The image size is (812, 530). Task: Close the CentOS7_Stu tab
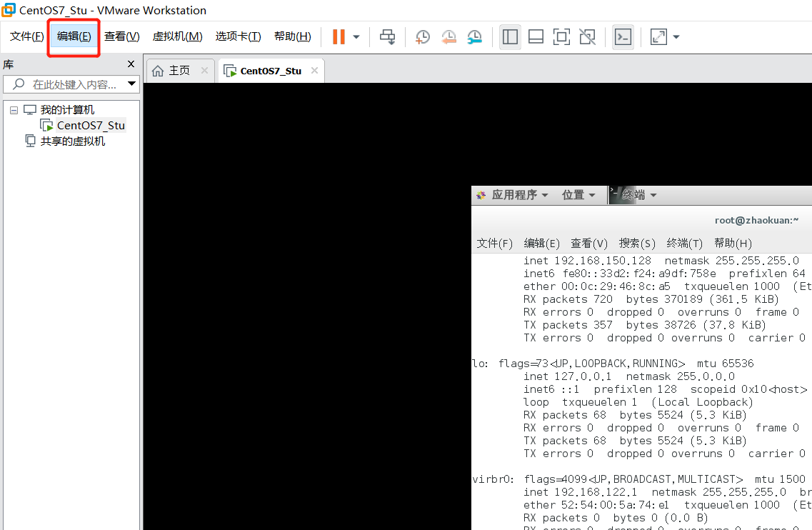(314, 71)
